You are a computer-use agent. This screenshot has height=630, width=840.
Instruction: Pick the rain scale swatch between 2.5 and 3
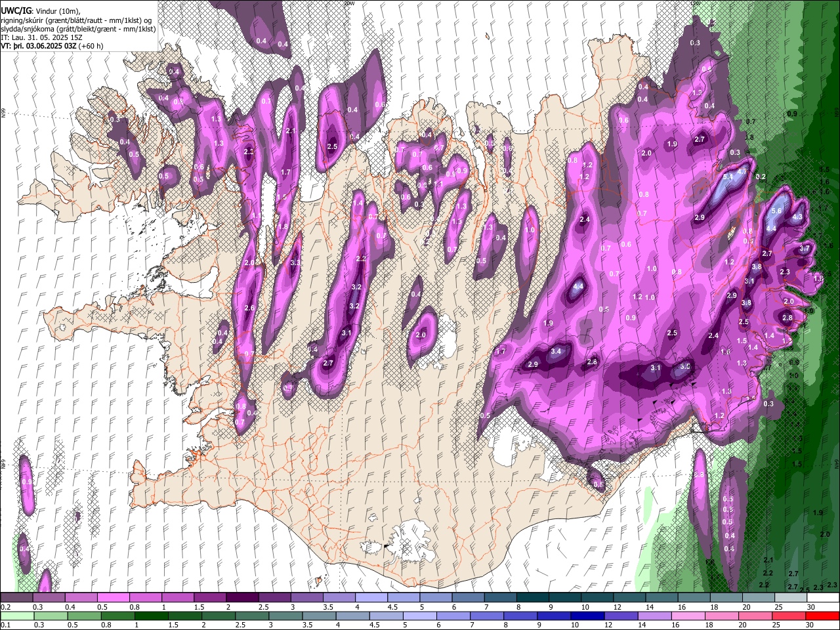pyautogui.click(x=252, y=616)
